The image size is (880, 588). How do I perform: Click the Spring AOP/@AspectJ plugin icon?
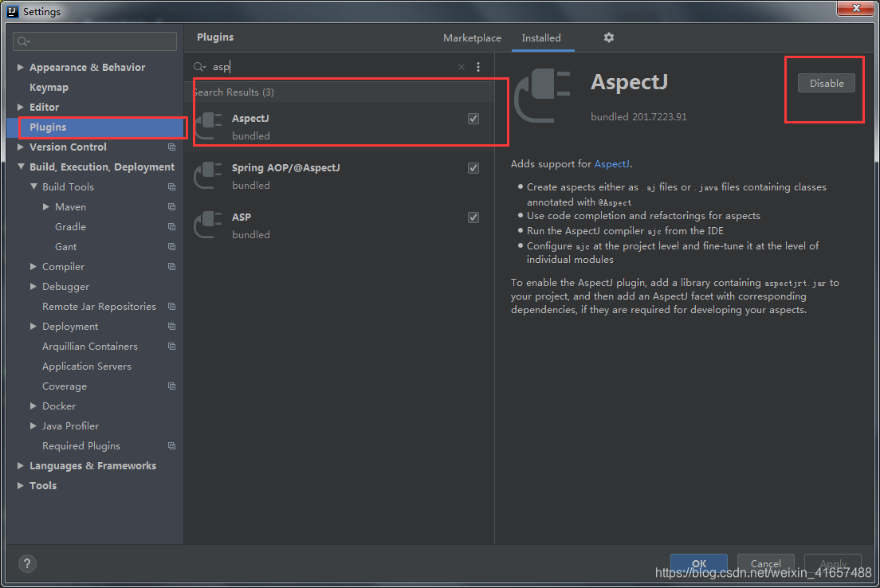pyautogui.click(x=208, y=175)
